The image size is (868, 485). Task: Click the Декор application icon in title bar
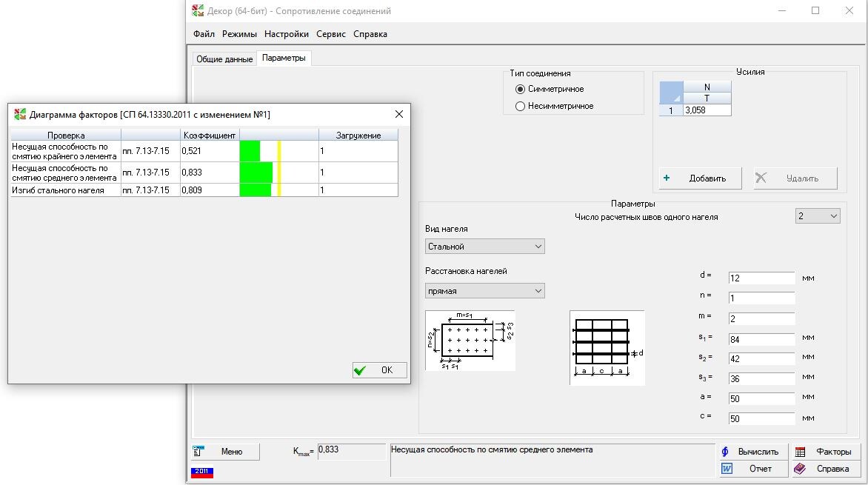[x=198, y=10]
